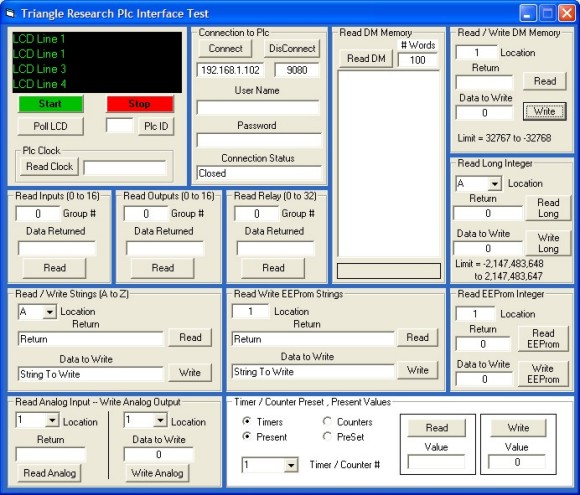Click the Read Outputs Group # field
Viewport: 580px width, 495px height.
pyautogui.click(x=146, y=214)
